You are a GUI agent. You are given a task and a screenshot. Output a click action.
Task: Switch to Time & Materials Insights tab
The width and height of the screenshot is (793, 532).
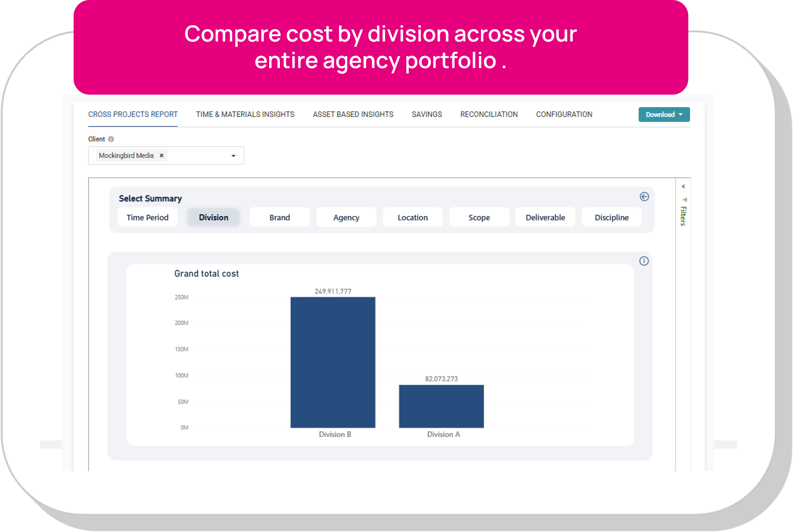click(245, 114)
